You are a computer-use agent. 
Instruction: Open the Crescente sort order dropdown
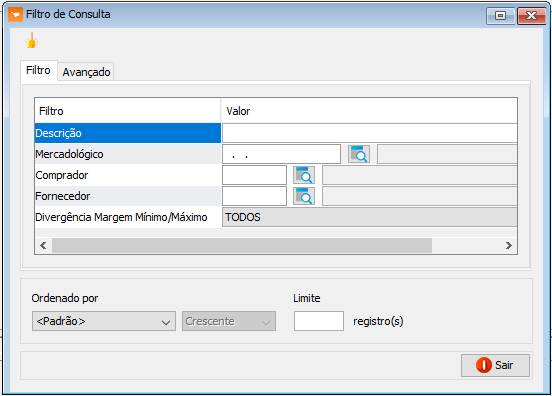point(229,321)
